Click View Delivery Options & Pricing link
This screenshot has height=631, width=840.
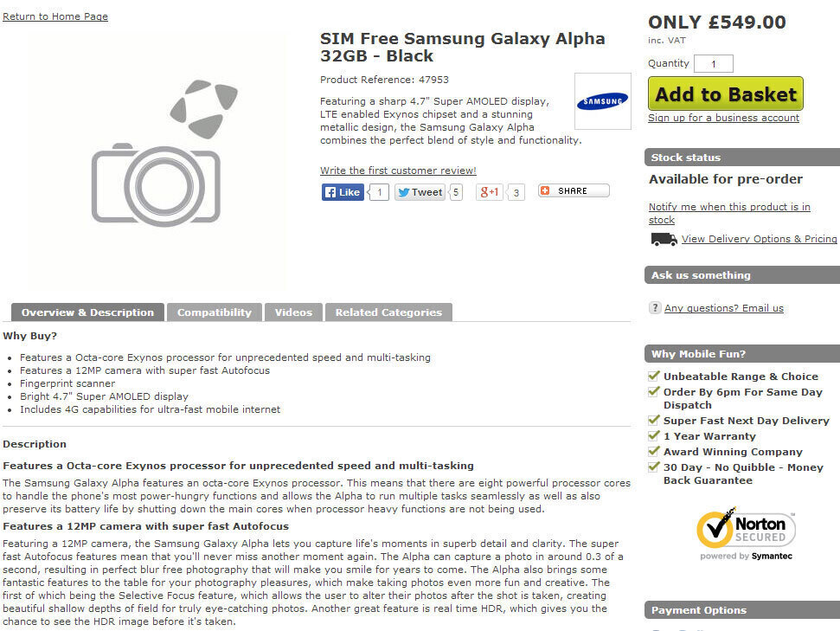pos(759,239)
